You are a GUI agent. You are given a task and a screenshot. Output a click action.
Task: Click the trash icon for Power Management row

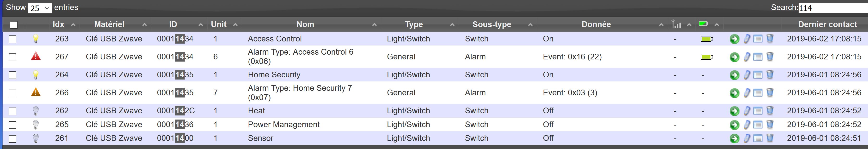[x=770, y=125]
